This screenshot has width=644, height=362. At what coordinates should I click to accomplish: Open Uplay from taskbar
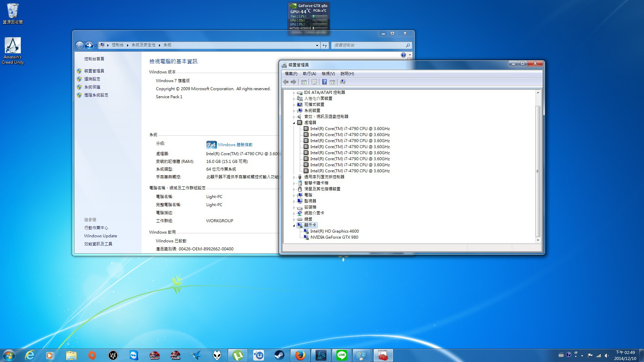point(259,355)
